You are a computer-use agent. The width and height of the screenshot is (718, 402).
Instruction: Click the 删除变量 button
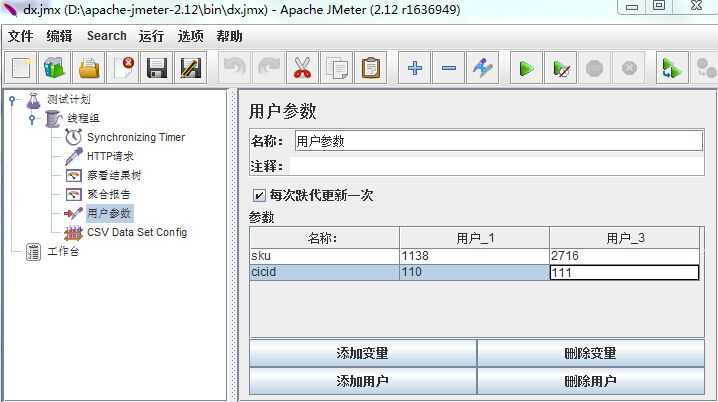(590, 353)
